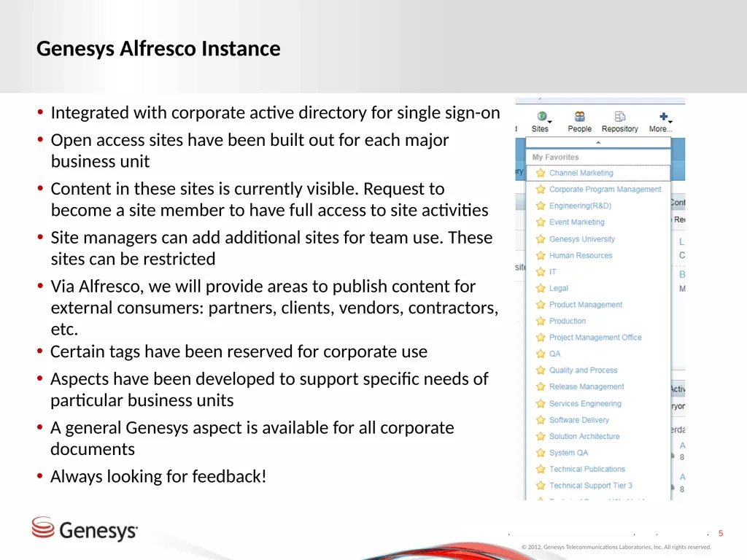Select the QA site link
747x560 pixels.
555,354
